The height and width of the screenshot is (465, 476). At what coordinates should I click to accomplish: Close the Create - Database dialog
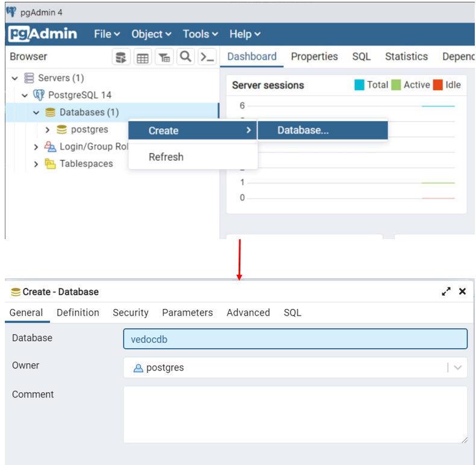[462, 292]
